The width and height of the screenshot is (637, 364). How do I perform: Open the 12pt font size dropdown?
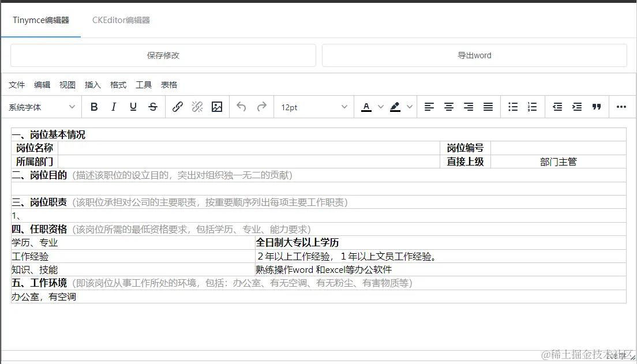(314, 107)
